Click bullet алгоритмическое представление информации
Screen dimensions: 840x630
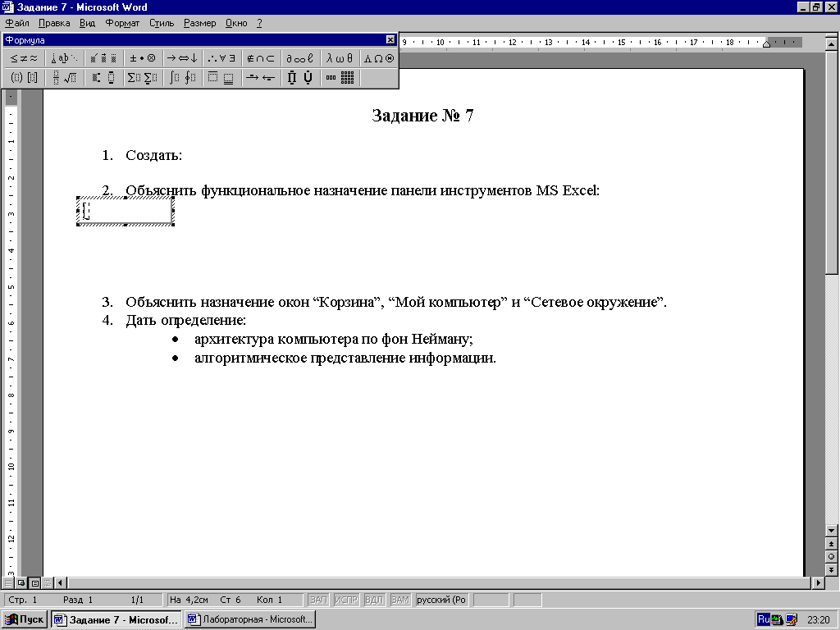tap(345, 358)
